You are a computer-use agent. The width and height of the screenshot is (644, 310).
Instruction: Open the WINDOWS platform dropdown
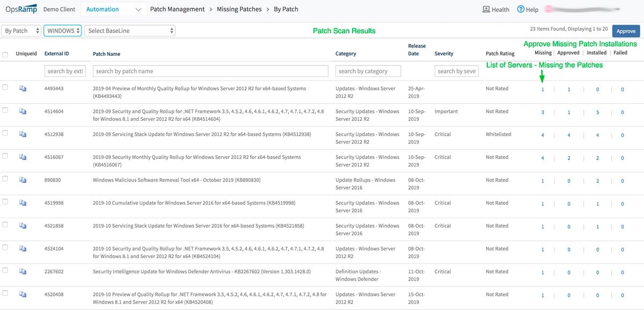click(62, 31)
